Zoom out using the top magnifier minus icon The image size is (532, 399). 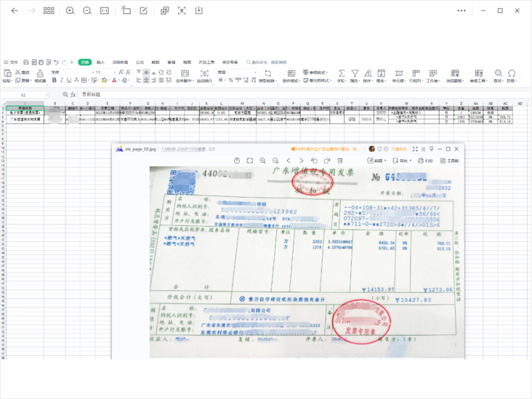coord(87,11)
